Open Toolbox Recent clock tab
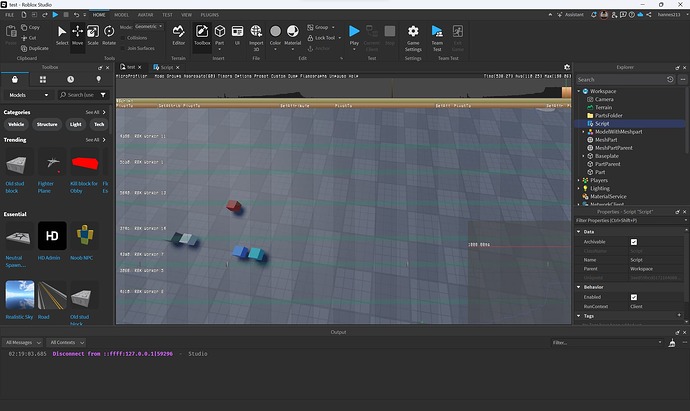The width and height of the screenshot is (690, 411). point(70,79)
